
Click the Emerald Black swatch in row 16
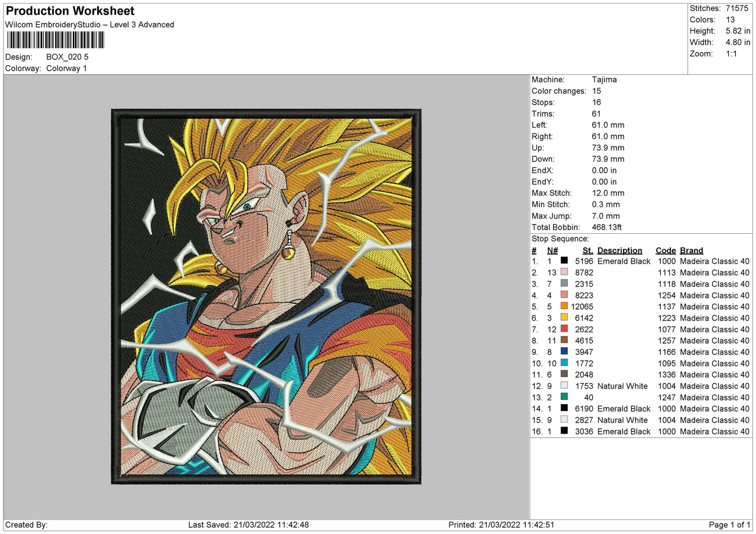point(564,431)
